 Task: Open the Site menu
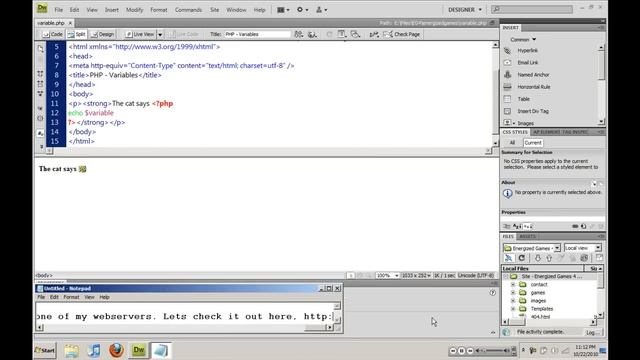(x=214, y=10)
